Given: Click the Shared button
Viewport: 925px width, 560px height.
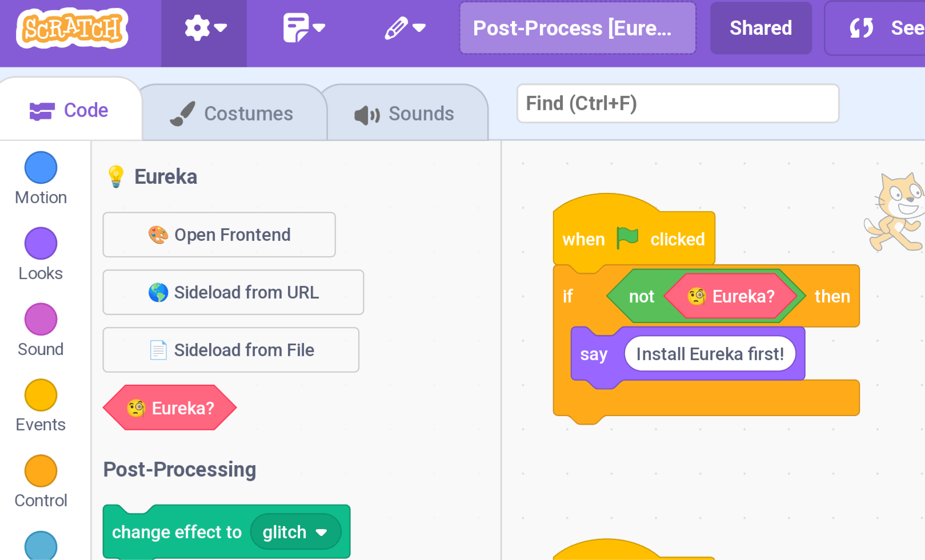Looking at the screenshot, I should (760, 28).
